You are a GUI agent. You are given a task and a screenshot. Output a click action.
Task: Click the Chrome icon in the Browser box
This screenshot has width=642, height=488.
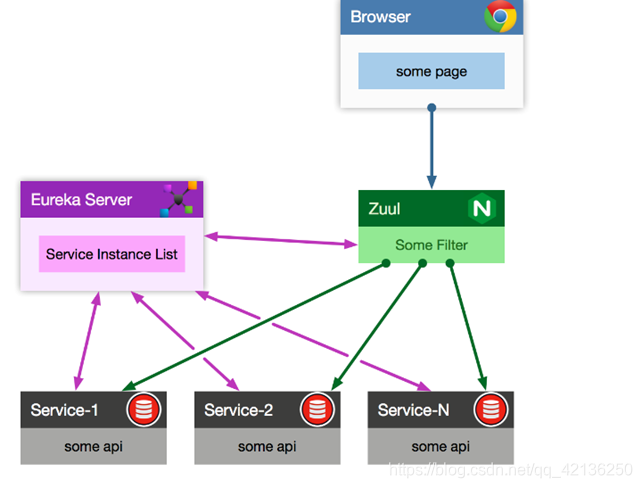pos(500,16)
